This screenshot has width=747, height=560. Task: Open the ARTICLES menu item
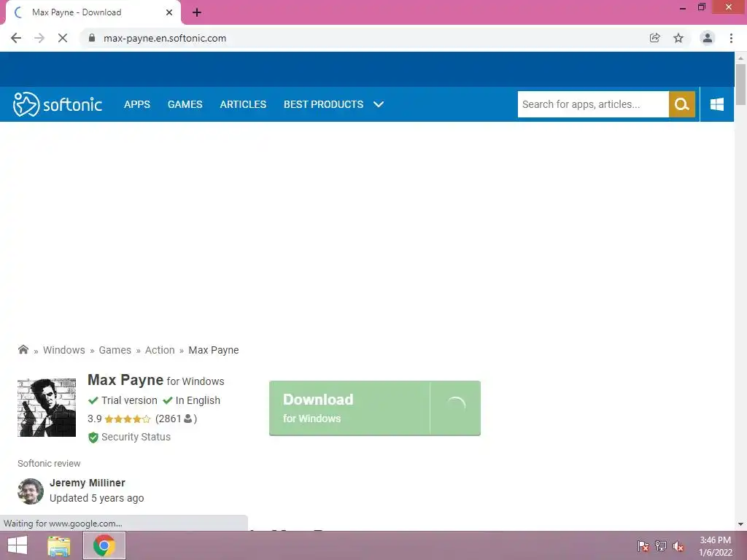243,104
